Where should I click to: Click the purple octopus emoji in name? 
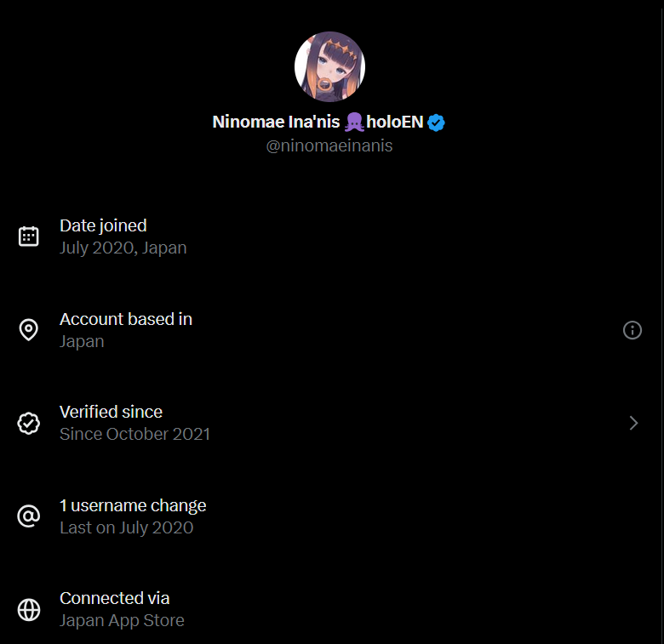tap(355, 123)
